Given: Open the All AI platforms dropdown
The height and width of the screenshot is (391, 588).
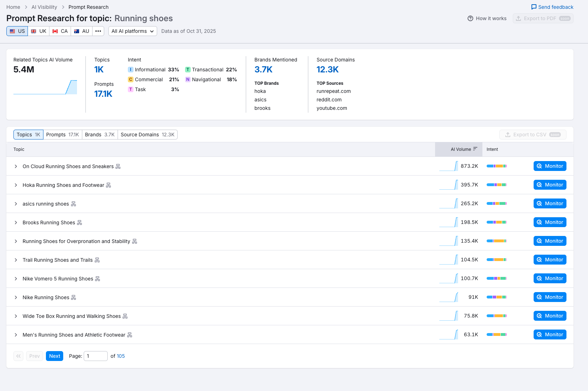Looking at the screenshot, I should [133, 31].
